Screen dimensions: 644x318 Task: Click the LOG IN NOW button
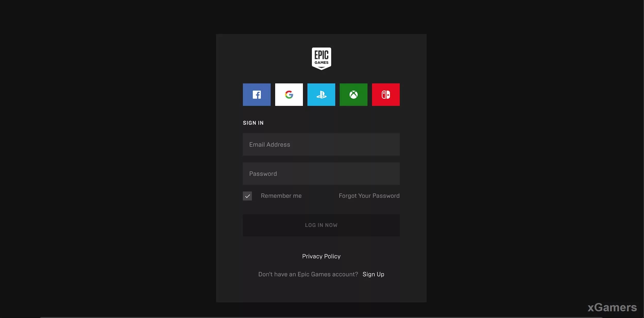[x=321, y=225]
